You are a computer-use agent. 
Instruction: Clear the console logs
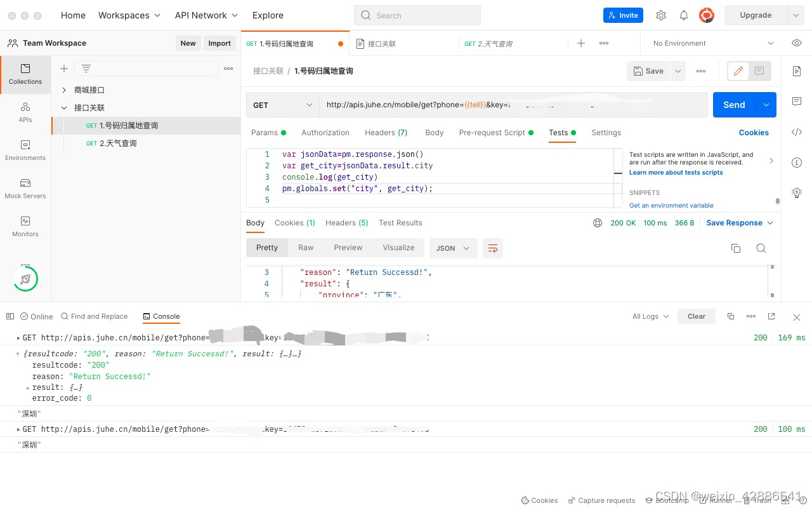tap(697, 316)
